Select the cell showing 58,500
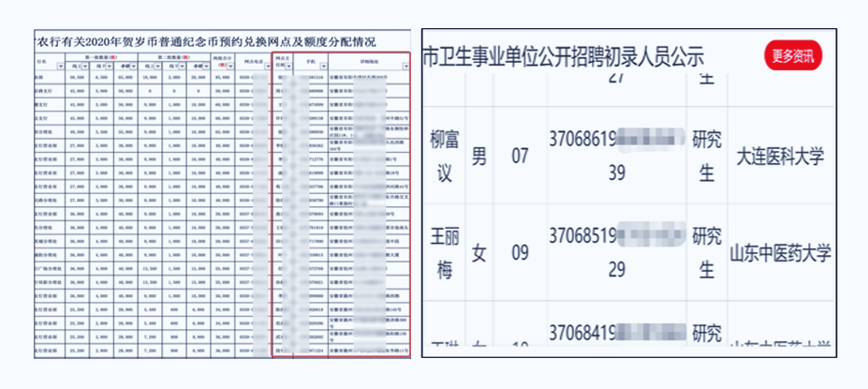868x389 pixels. 77,77
